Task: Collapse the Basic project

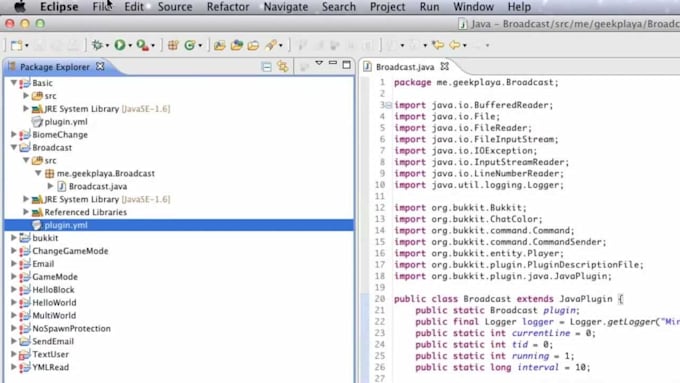Action: (x=14, y=82)
